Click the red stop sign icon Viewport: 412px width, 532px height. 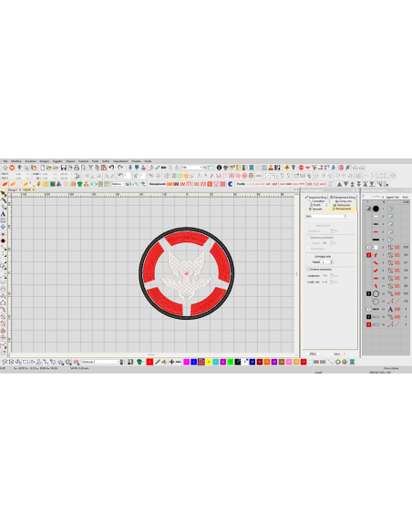(301, 168)
